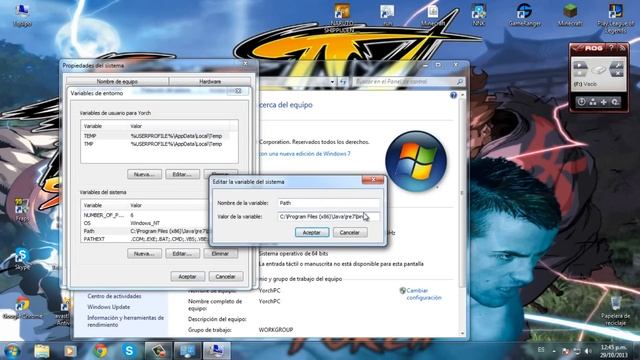
Task: Open the Centro de actividades link
Action: pos(114,296)
